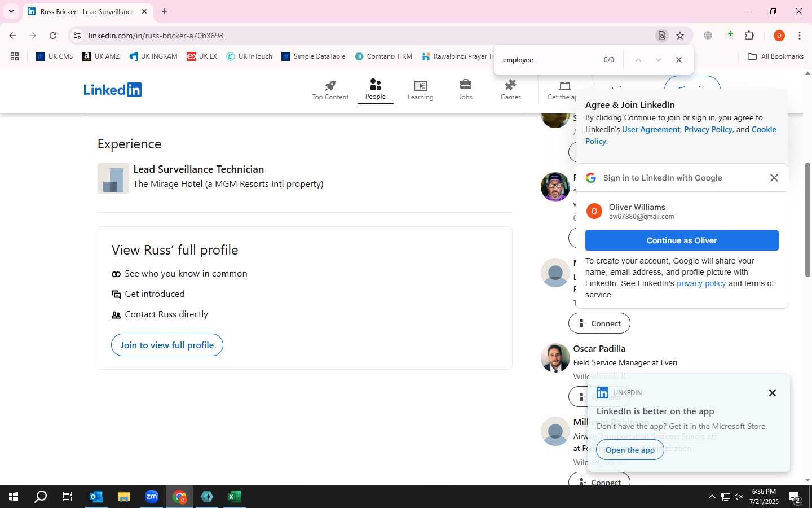Click the LinkedIn logo
812x508 pixels.
[x=113, y=90]
